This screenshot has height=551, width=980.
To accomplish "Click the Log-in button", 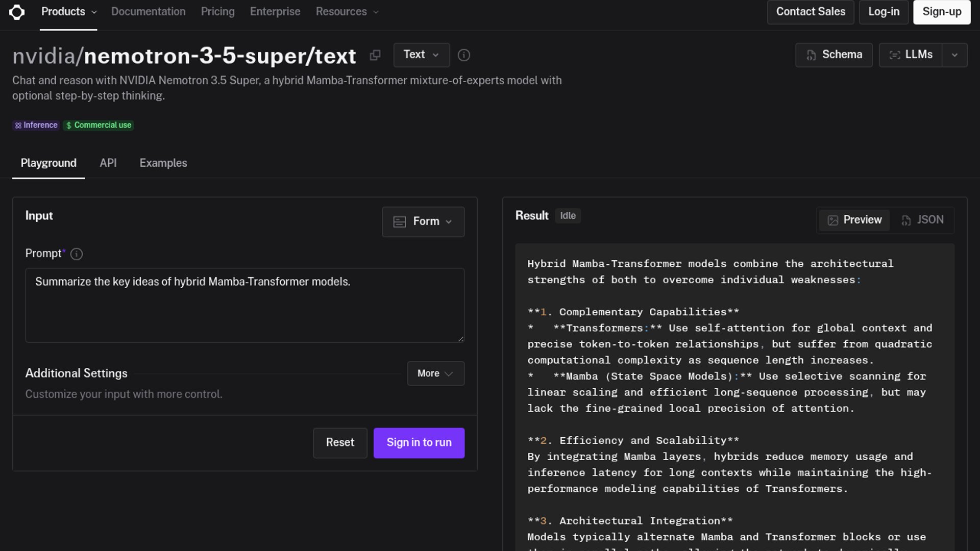I will point(884,12).
